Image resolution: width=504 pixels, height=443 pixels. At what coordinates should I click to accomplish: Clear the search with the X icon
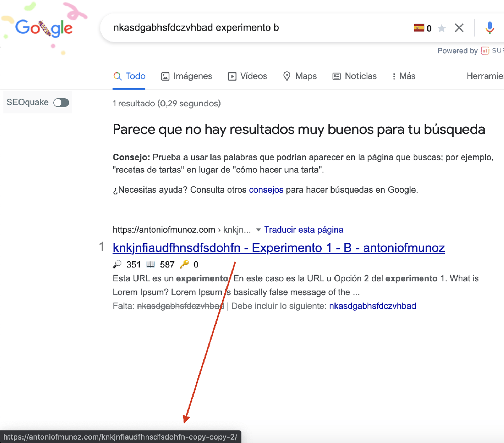[x=459, y=28]
